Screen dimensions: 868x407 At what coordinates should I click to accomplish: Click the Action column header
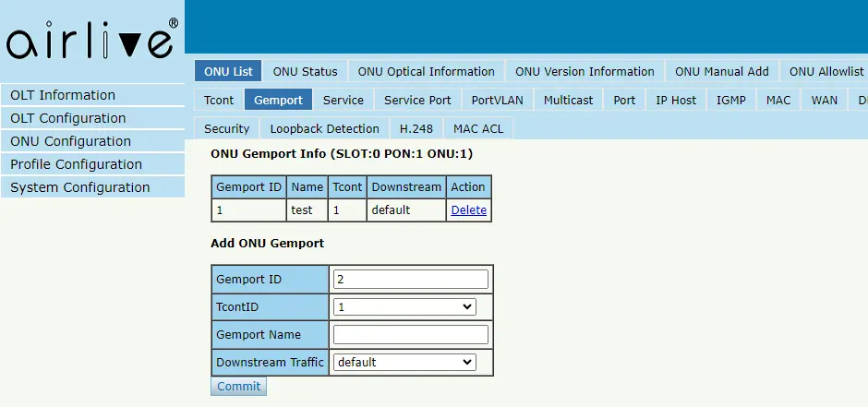[468, 187]
